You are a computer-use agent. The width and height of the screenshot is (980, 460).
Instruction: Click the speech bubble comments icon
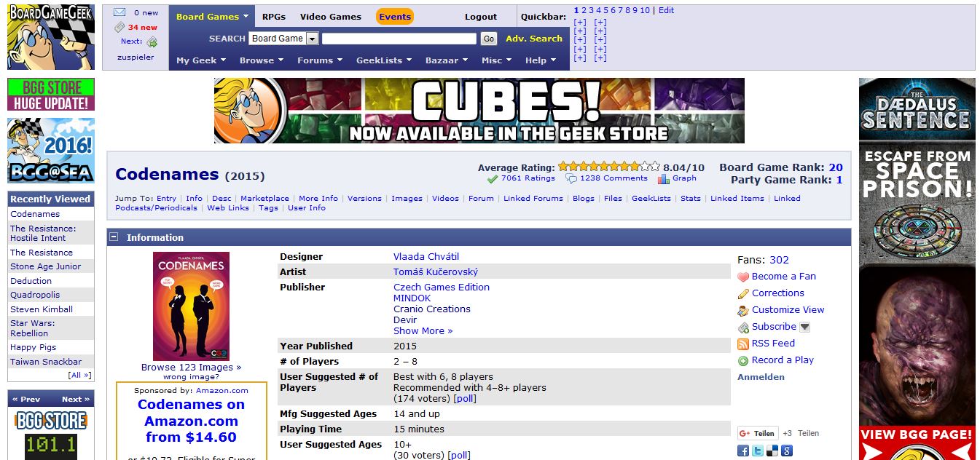tap(571, 179)
